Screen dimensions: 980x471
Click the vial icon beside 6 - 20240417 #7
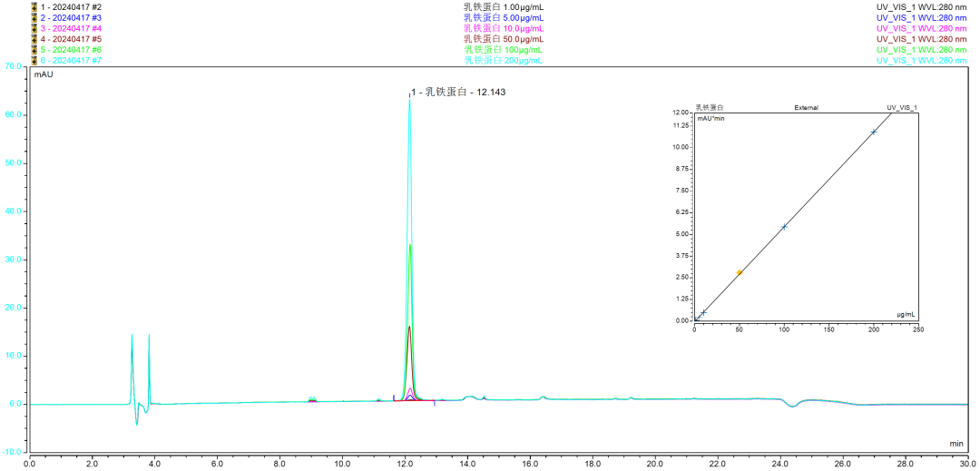click(34, 60)
